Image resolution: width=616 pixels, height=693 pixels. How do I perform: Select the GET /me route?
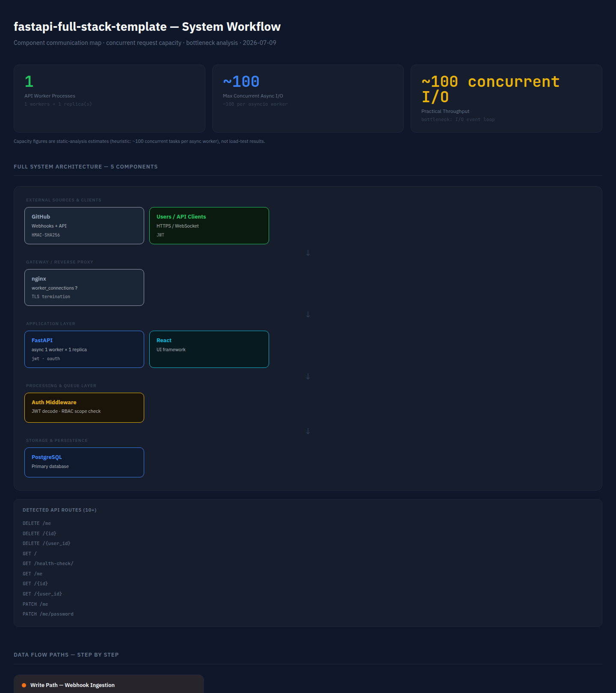tap(33, 574)
